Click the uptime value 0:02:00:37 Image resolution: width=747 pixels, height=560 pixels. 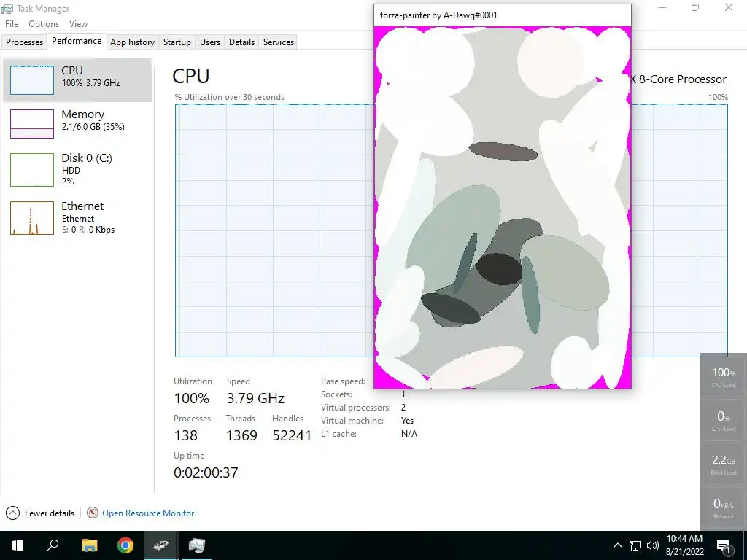point(206,472)
